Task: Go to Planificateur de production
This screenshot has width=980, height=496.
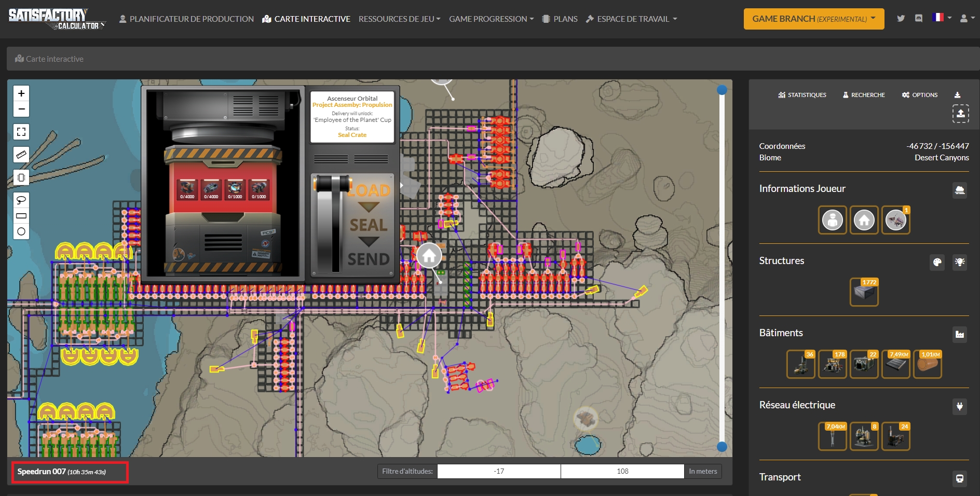Action: point(186,19)
